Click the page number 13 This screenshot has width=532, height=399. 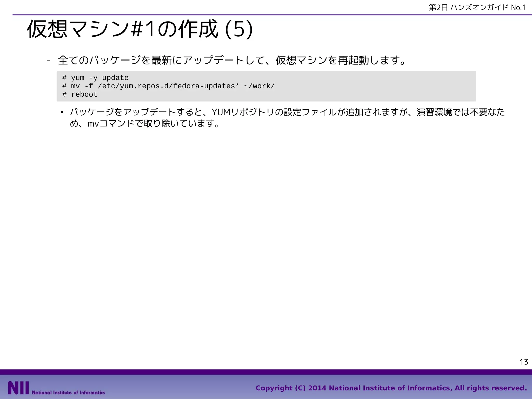(x=524, y=362)
